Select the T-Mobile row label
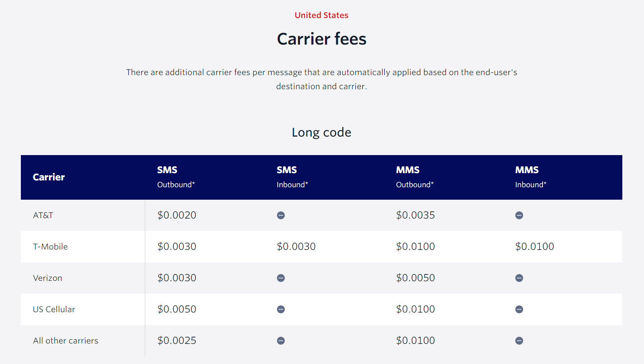The image size is (644, 364). (x=50, y=247)
